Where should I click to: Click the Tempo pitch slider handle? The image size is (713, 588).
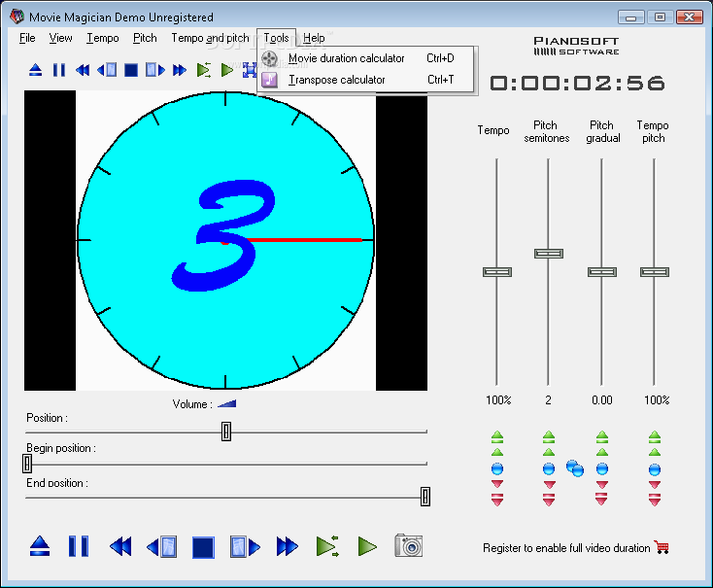coord(655,272)
